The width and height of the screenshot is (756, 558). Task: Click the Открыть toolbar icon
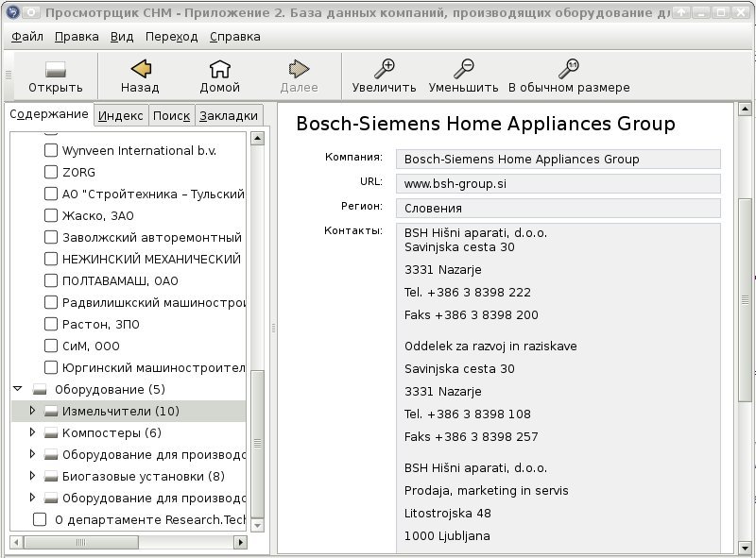(x=56, y=70)
